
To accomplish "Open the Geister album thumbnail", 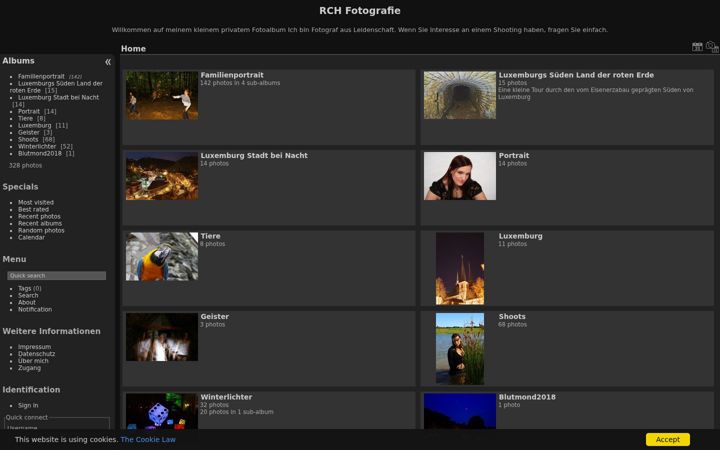I will point(162,337).
